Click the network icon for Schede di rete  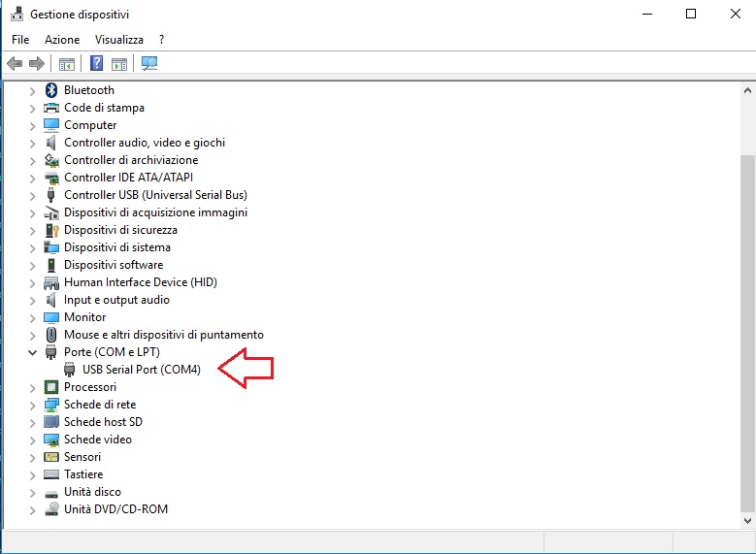point(51,405)
